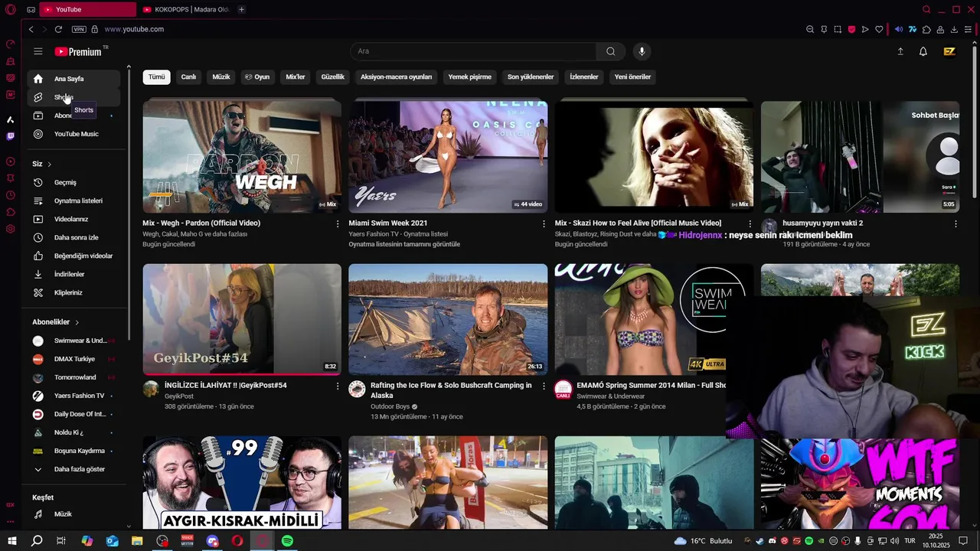This screenshot has height=551, width=980.
Task: Select the Tümü filter chip
Action: pyautogui.click(x=156, y=77)
